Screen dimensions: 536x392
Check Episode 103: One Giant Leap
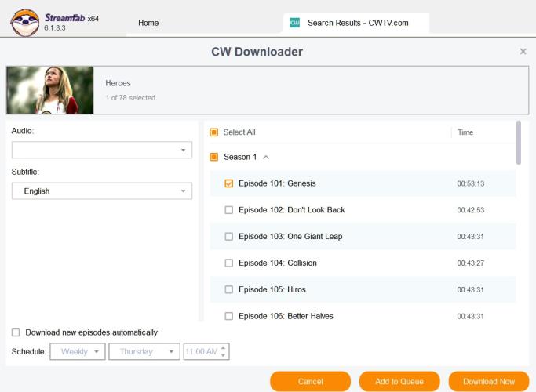[228, 236]
